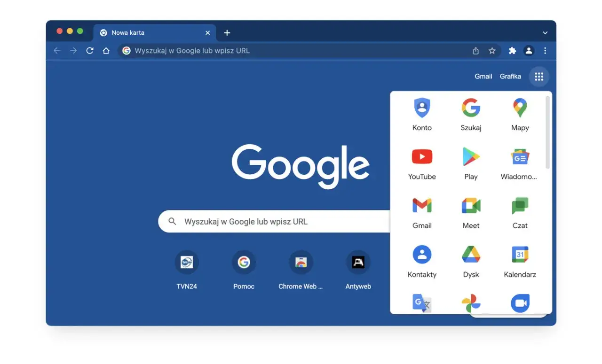Click the Gmail link at top
The width and height of the screenshot is (602, 364).
(x=483, y=77)
